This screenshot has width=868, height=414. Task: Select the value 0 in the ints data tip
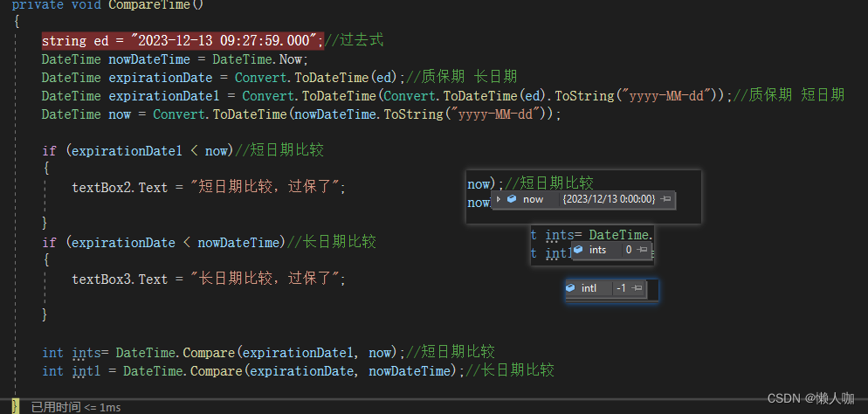[x=629, y=250]
